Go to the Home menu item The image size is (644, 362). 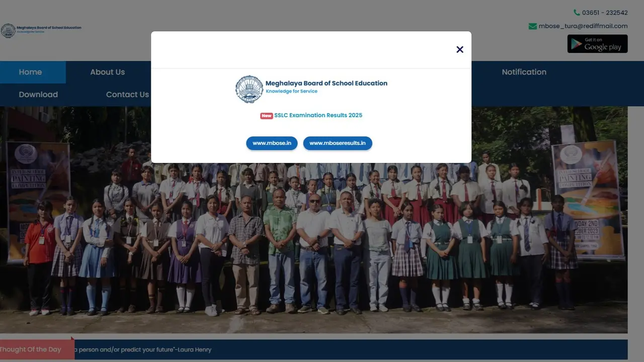click(30, 72)
